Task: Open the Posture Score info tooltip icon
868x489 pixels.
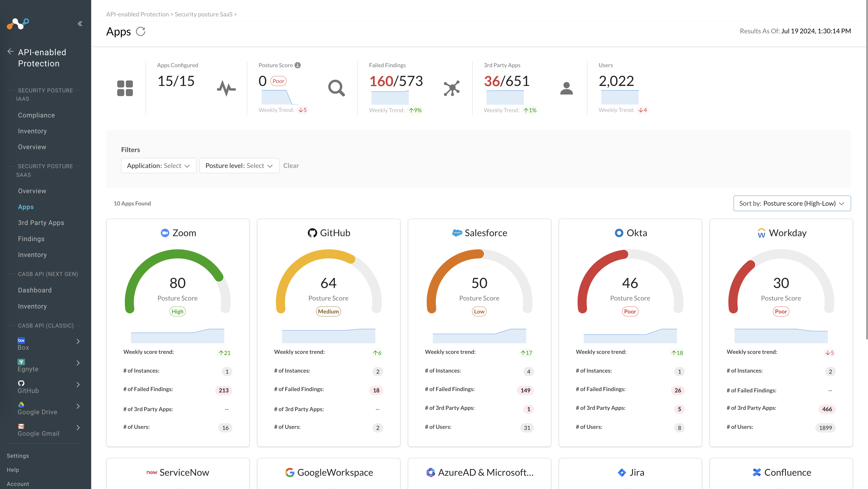Action: (297, 65)
